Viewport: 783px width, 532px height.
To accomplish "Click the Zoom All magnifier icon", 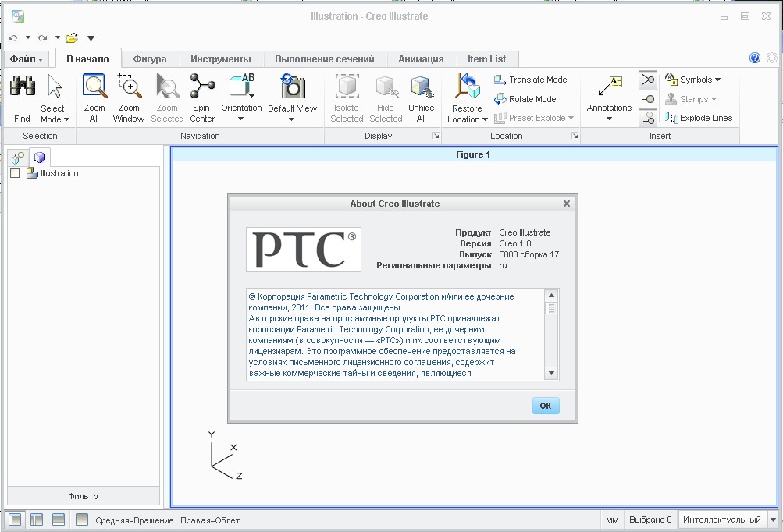I will pos(94,86).
